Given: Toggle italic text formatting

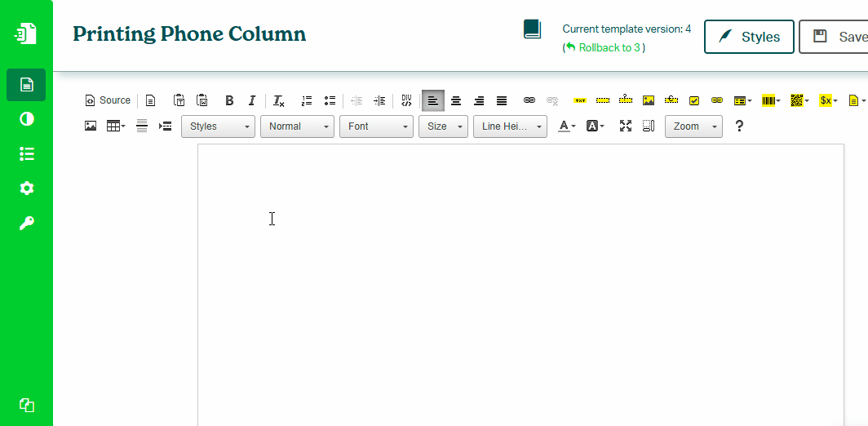Looking at the screenshot, I should [252, 100].
